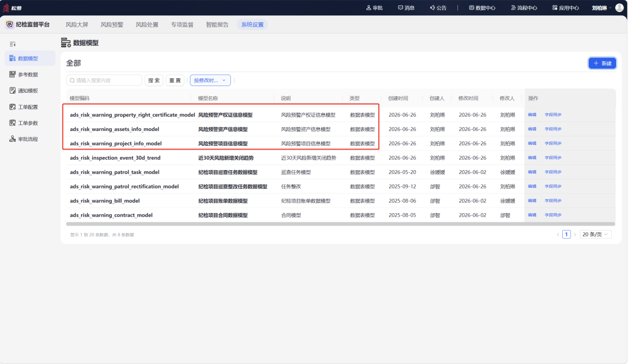Click the 2025-09-12 creation date cell
This screenshot has height=364, width=629.
[x=402, y=186]
